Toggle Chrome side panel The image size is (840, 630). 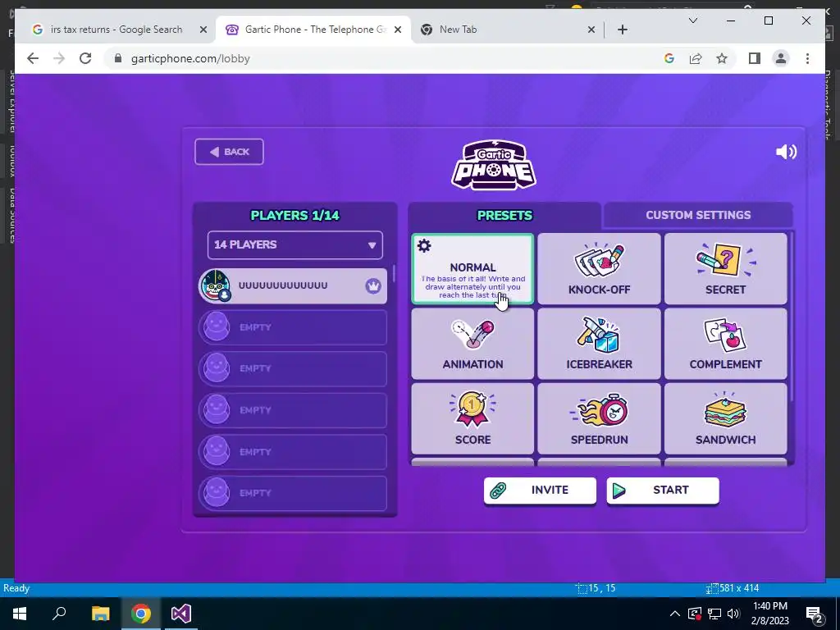(x=755, y=58)
